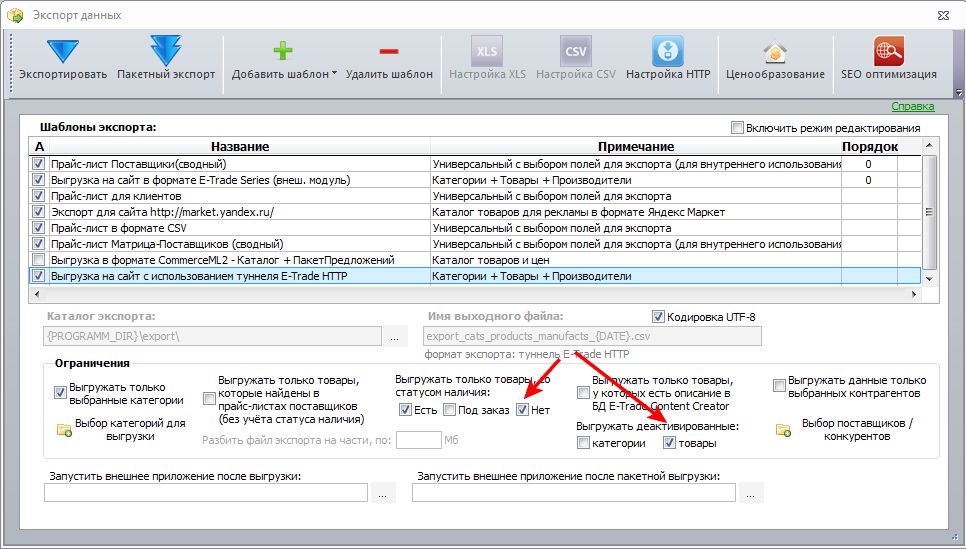Open the Ценообразование tool

pos(775,58)
